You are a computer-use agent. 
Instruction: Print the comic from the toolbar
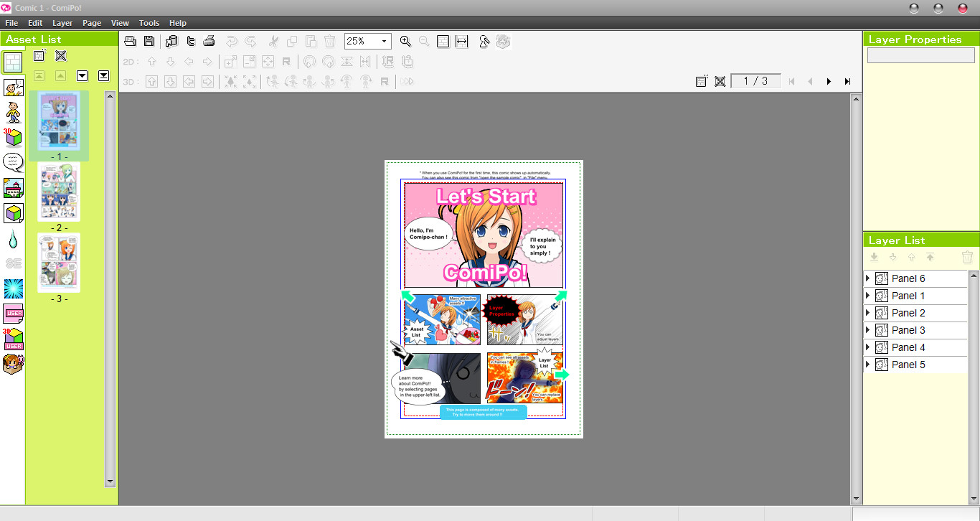coord(209,41)
